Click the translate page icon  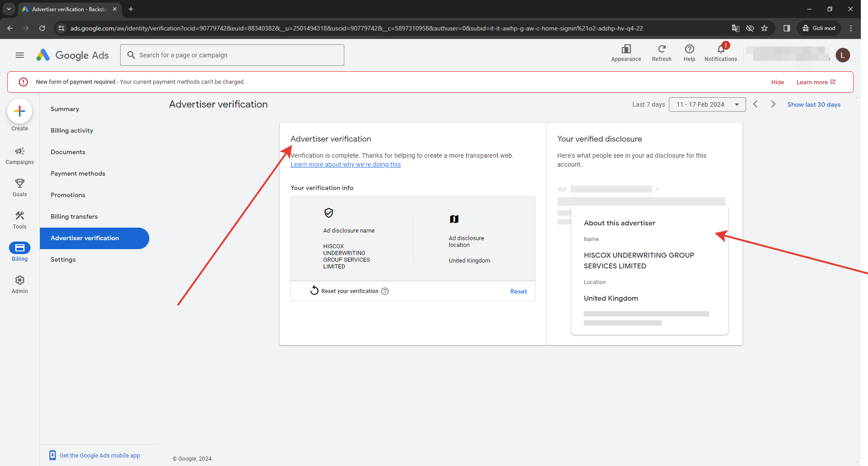coord(736,28)
